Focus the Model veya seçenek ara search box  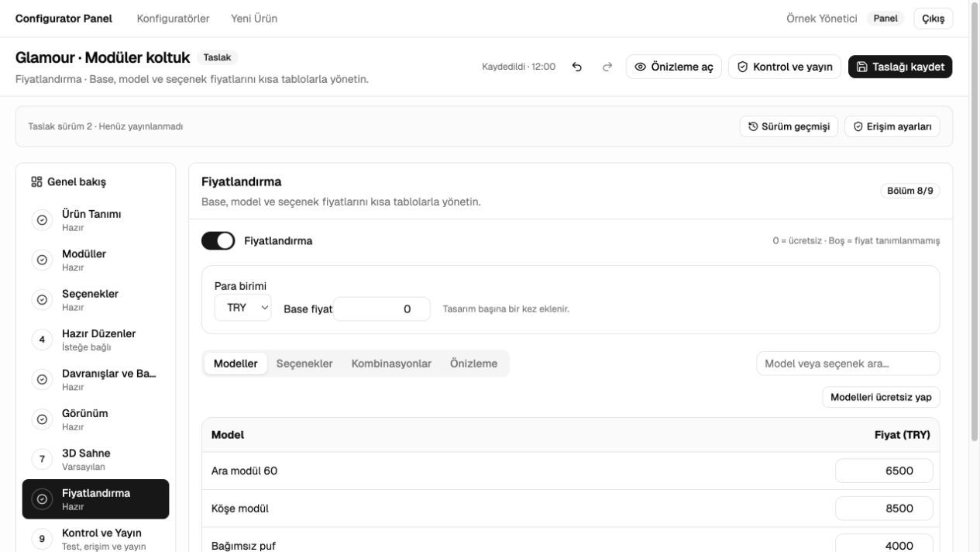848,364
